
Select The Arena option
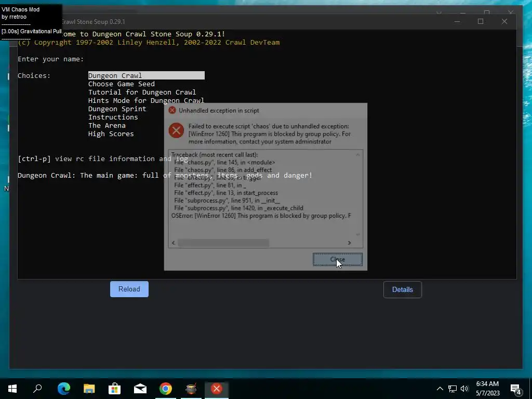tap(107, 126)
